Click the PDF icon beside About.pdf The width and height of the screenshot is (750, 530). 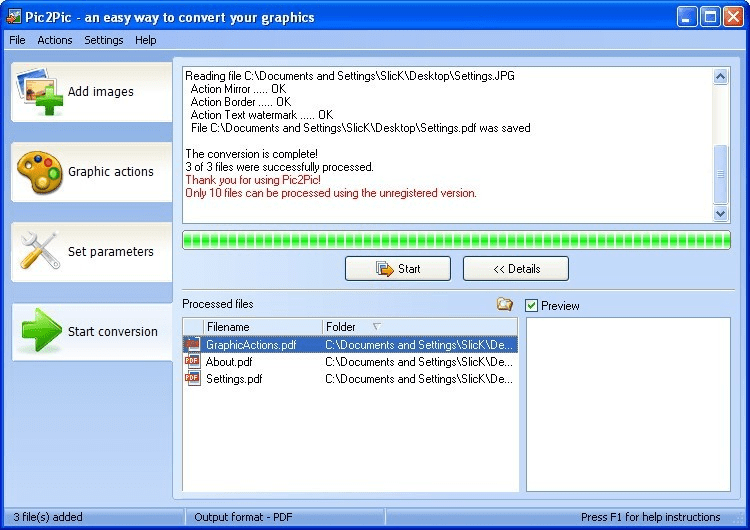pos(192,361)
